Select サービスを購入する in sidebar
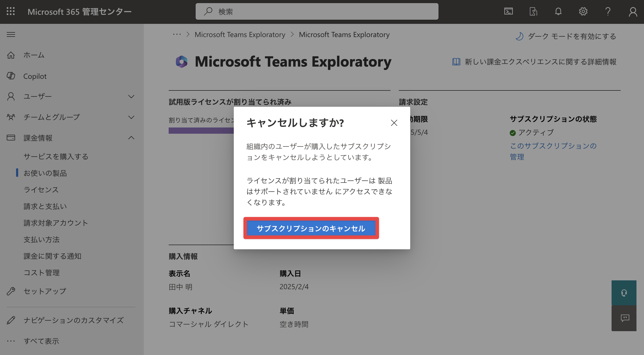This screenshot has height=355, width=644. coord(56,157)
